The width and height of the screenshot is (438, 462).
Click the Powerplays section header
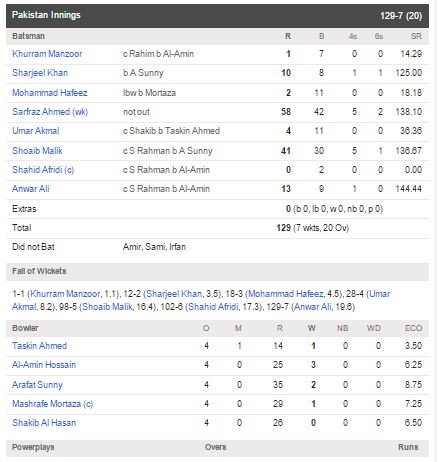tap(217, 448)
